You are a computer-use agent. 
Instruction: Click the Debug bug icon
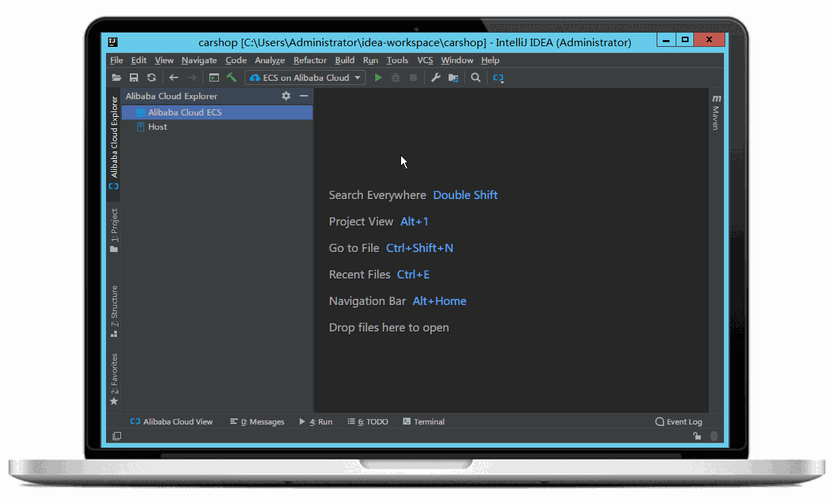click(396, 77)
